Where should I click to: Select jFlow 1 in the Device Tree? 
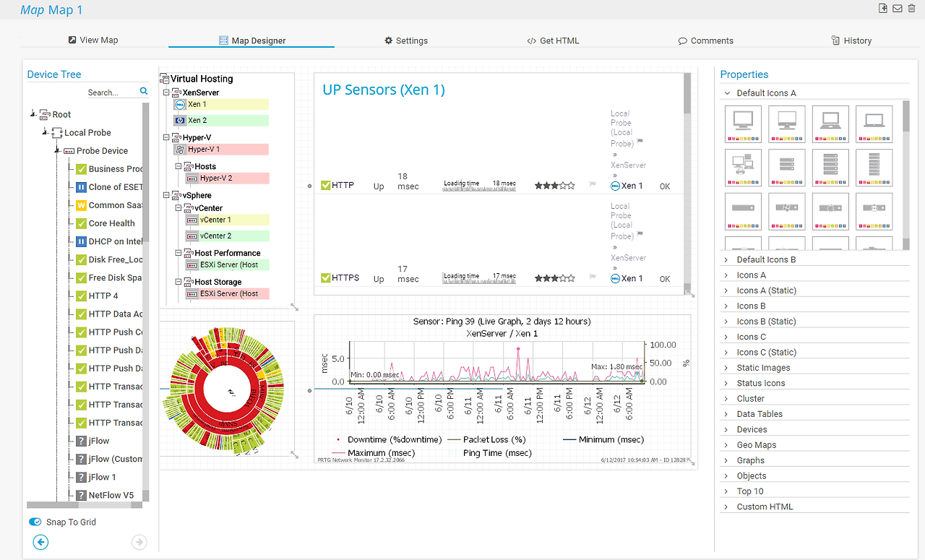103,477
